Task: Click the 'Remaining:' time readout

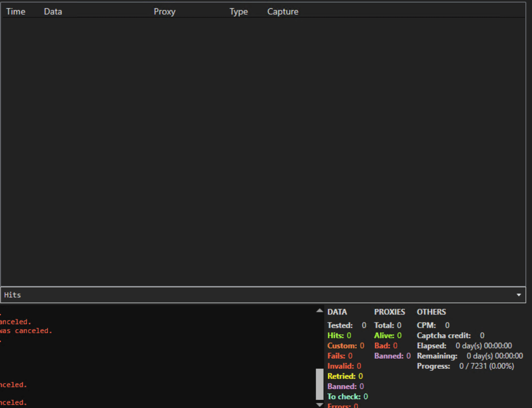Action: coord(470,356)
